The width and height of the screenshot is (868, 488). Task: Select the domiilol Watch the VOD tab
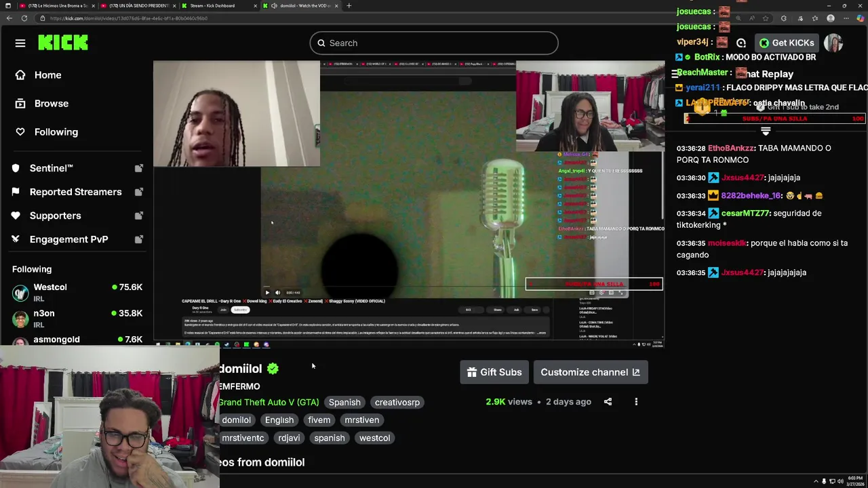[x=300, y=5]
